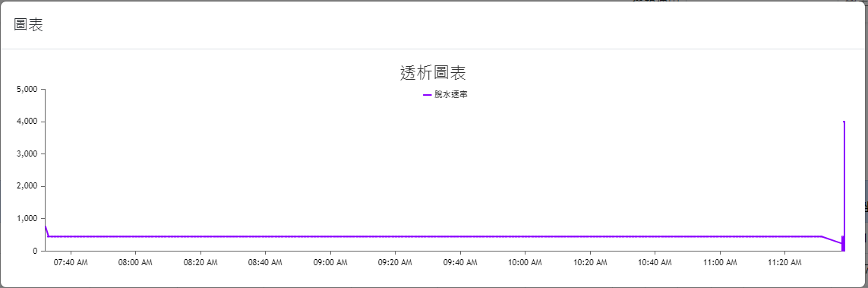The height and width of the screenshot is (288, 868).
Task: Click the 08:20 AM x-axis label
Action: pyautogui.click(x=200, y=262)
